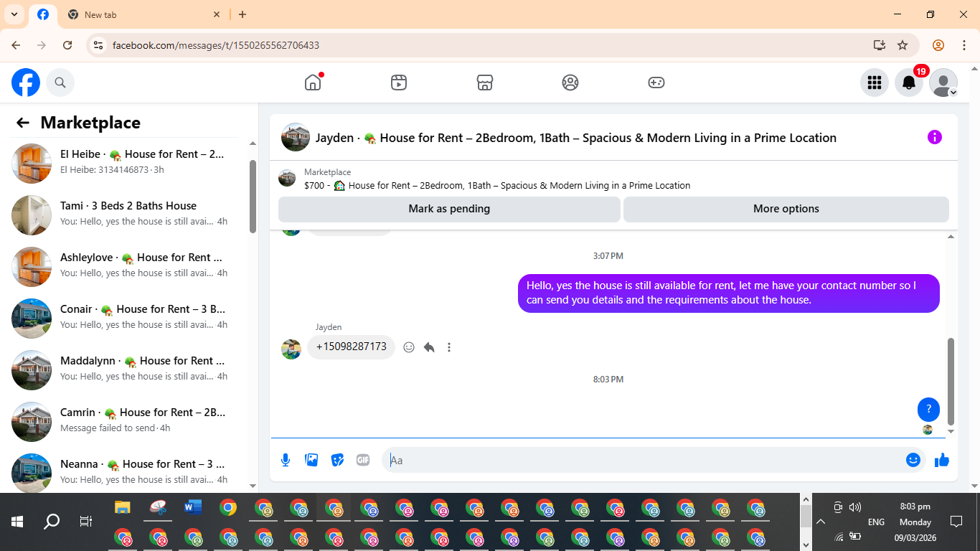Click install app icon in address bar
Screen dimensions: 980x551
pyautogui.click(x=880, y=45)
